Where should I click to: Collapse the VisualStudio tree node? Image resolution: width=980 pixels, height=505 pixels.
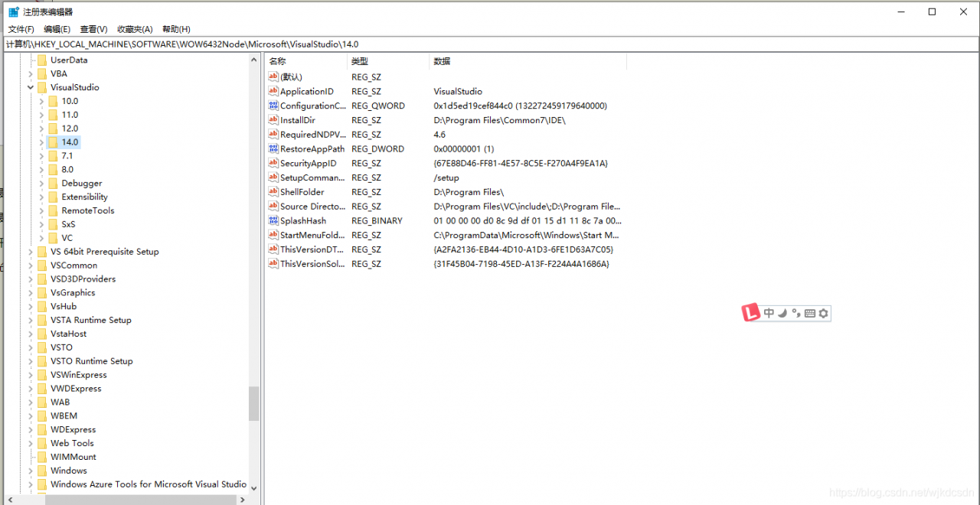[x=31, y=87]
